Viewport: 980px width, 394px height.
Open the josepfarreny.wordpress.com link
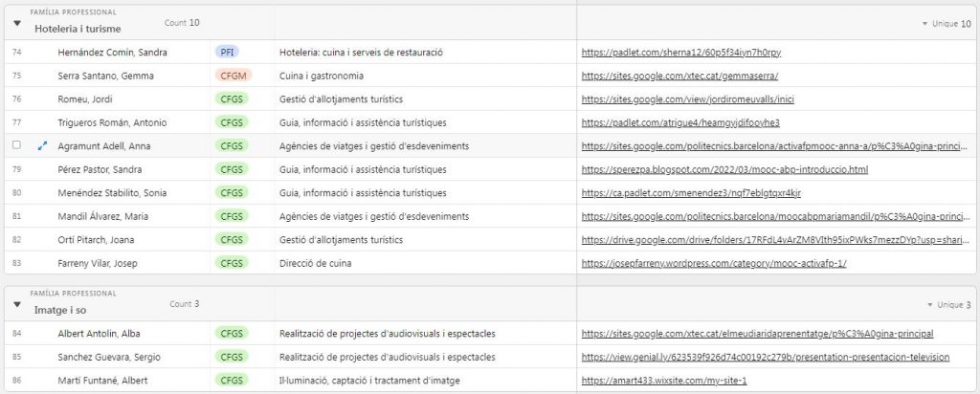pyautogui.click(x=714, y=263)
